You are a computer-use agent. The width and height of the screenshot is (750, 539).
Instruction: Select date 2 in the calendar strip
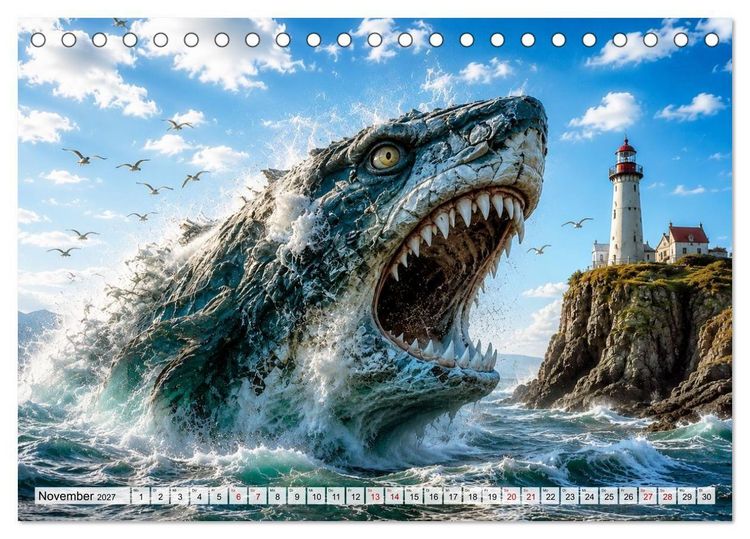pyautogui.click(x=160, y=496)
